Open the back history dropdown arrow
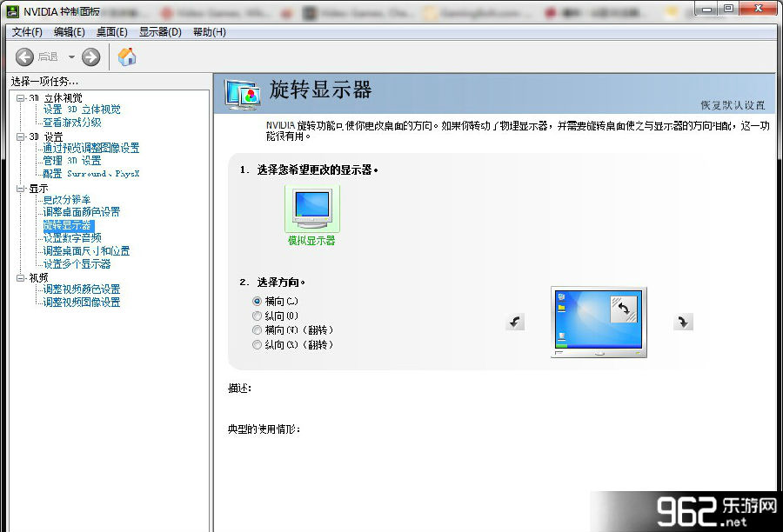This screenshot has height=532, width=783. click(71, 57)
